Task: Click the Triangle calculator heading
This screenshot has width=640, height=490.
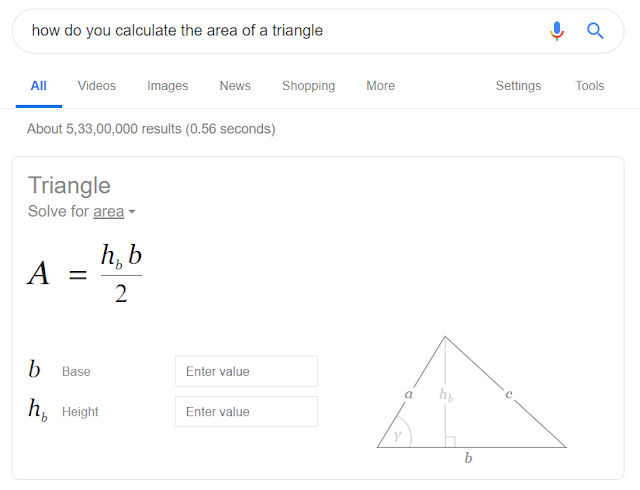Action: (69, 185)
